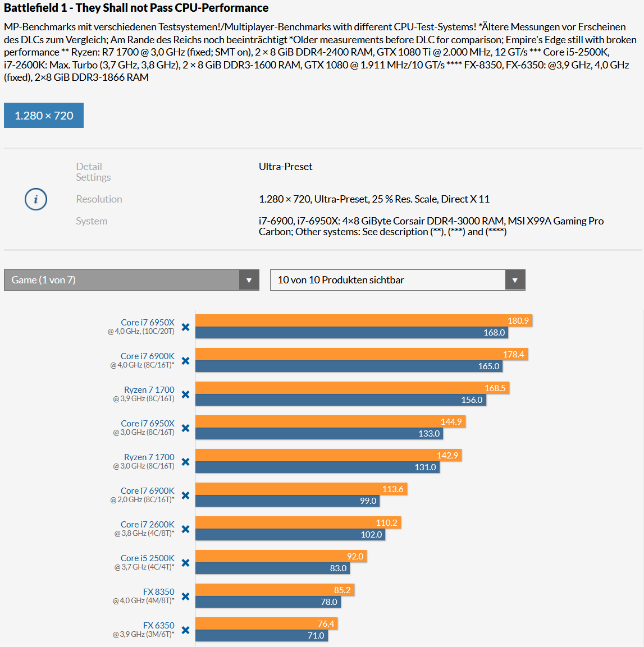Remove Core i7 6900K @ 2,0 GHz via X icon

click(186, 495)
